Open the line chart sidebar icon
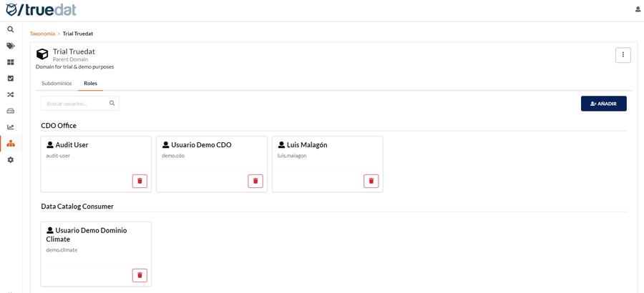Screen dimensions: 644x293 click(x=11, y=127)
